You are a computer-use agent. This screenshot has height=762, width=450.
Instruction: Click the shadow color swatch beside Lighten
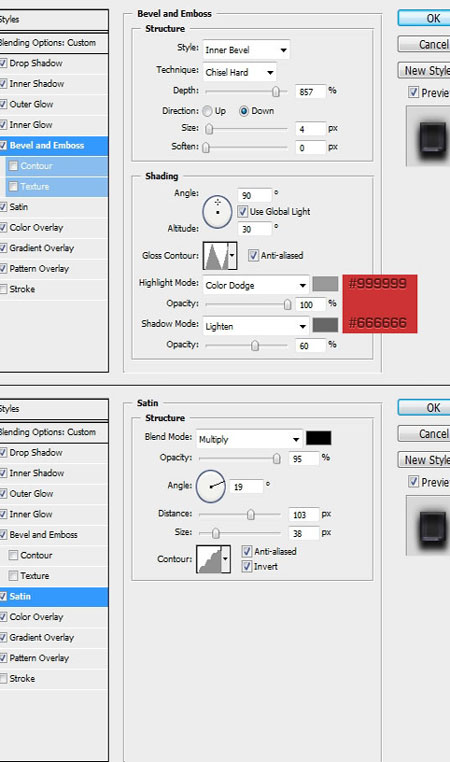click(x=325, y=325)
